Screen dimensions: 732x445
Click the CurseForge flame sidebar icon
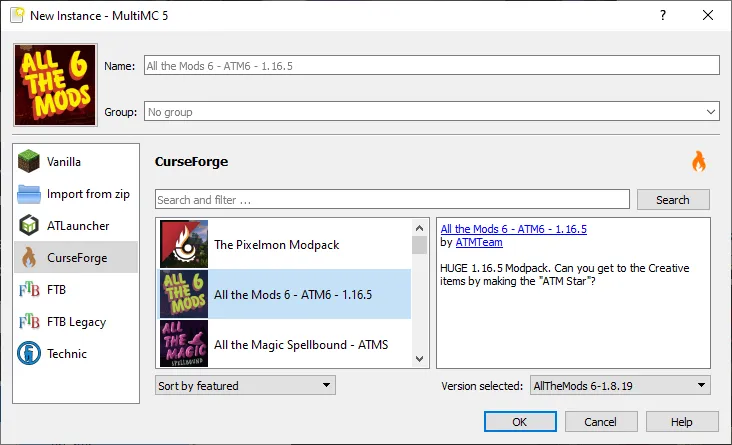[x=29, y=257]
